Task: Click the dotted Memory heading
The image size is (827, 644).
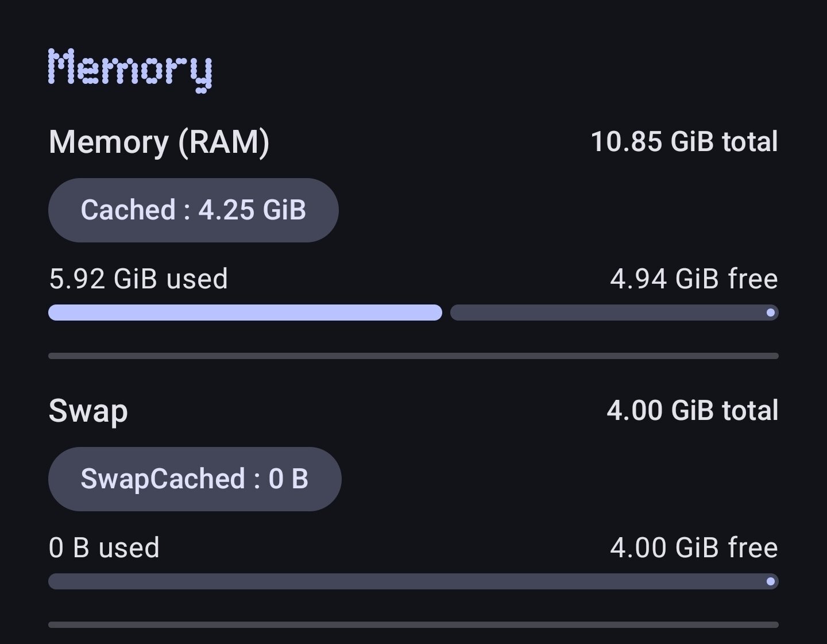Action: [130, 69]
